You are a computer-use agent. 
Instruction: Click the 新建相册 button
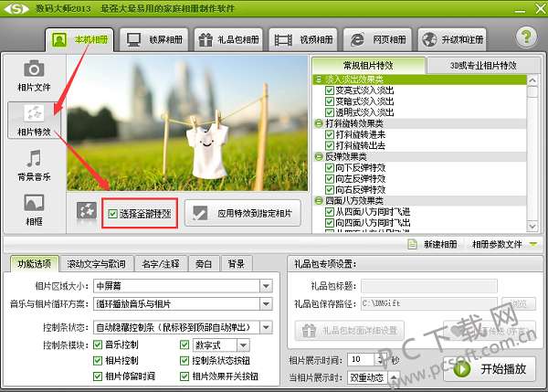[433, 244]
